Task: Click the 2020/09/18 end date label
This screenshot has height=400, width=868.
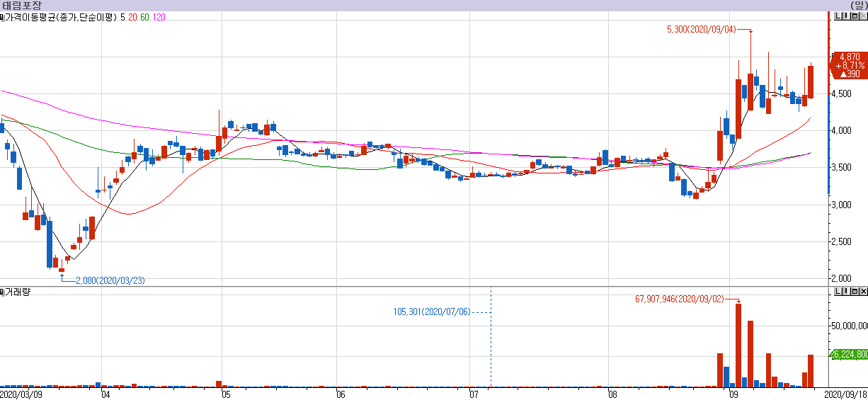Action: [846, 394]
